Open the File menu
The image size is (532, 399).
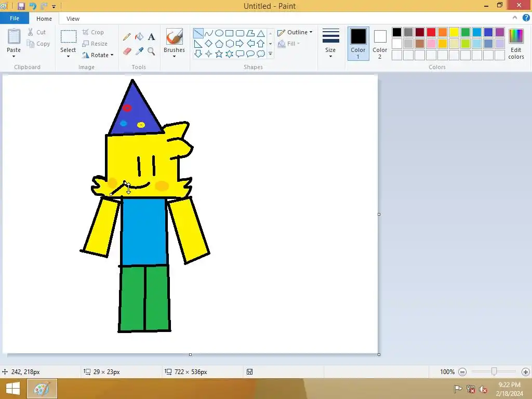(x=15, y=18)
